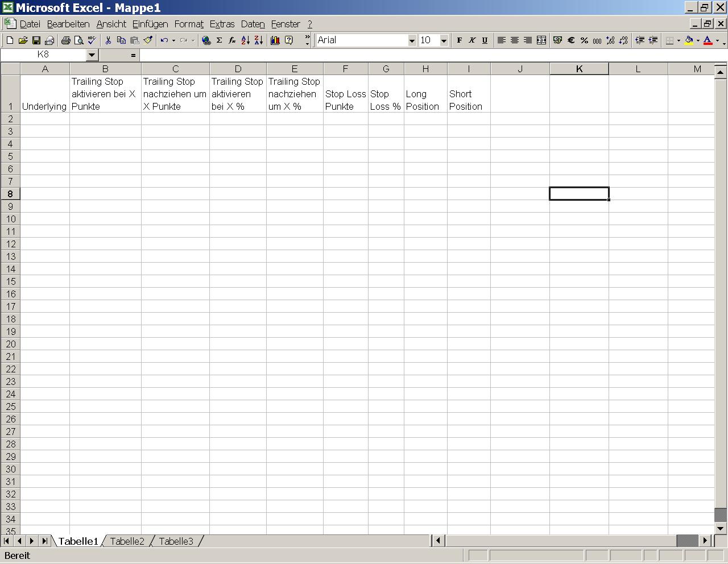Select the Underlying header cell A1

pos(45,94)
